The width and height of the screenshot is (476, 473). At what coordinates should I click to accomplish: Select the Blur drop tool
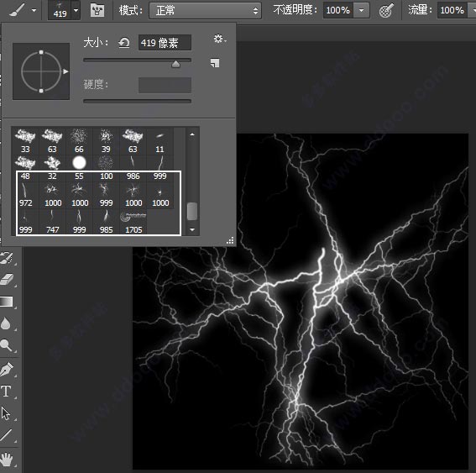click(6, 323)
